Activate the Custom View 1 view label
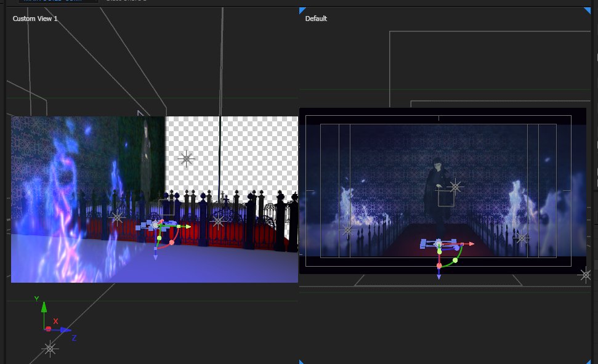The width and height of the screenshot is (598, 364). coord(35,18)
